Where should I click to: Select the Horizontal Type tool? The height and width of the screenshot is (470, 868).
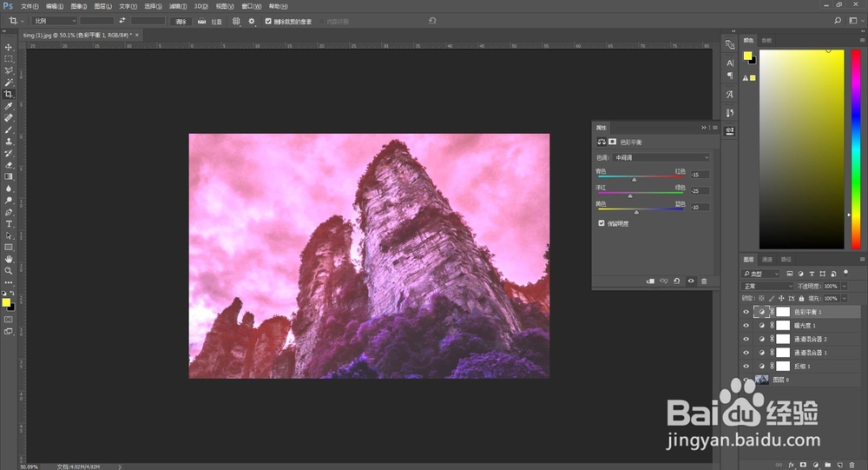point(9,224)
